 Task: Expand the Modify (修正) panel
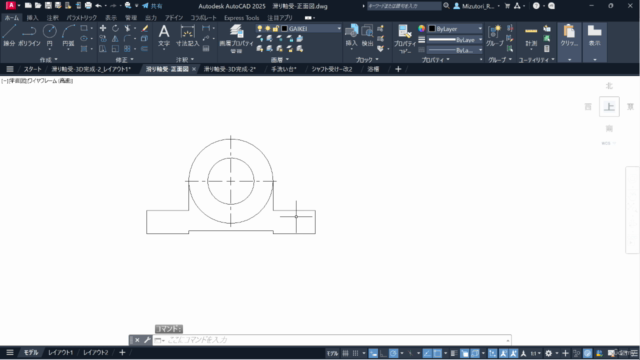pyautogui.click(x=124, y=60)
